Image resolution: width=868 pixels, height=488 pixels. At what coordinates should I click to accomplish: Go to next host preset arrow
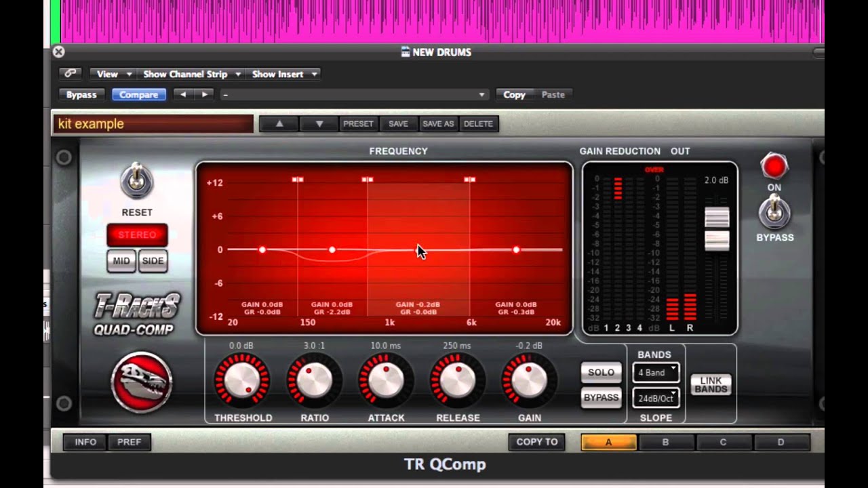click(x=204, y=95)
